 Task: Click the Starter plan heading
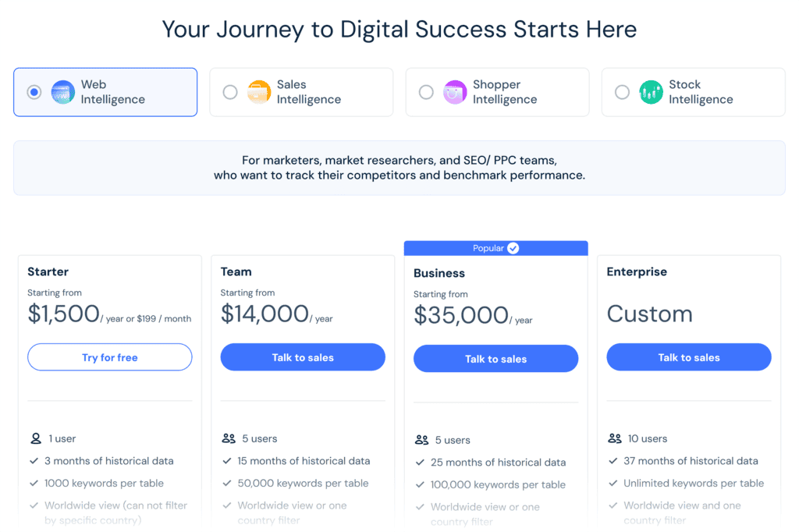coord(48,271)
